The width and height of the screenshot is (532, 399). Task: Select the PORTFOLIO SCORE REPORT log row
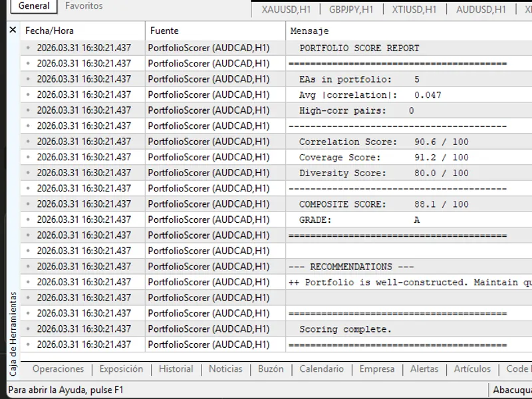276,48
